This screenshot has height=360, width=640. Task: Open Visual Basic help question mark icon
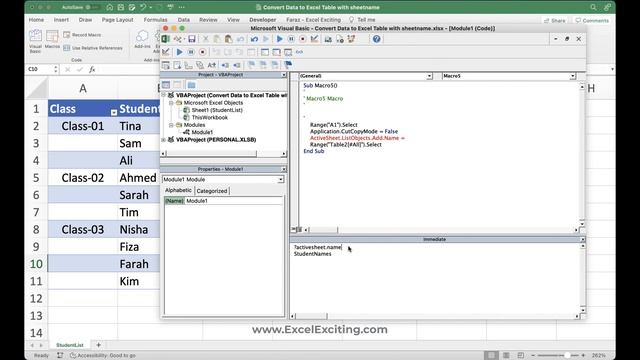click(x=376, y=39)
